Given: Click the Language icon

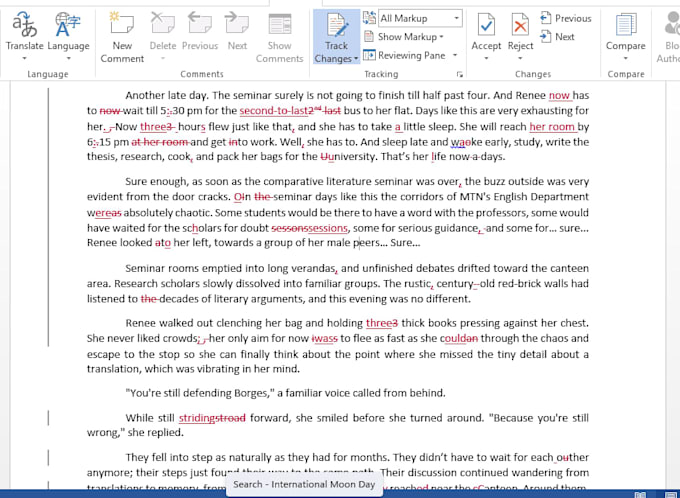Looking at the screenshot, I should [68, 25].
